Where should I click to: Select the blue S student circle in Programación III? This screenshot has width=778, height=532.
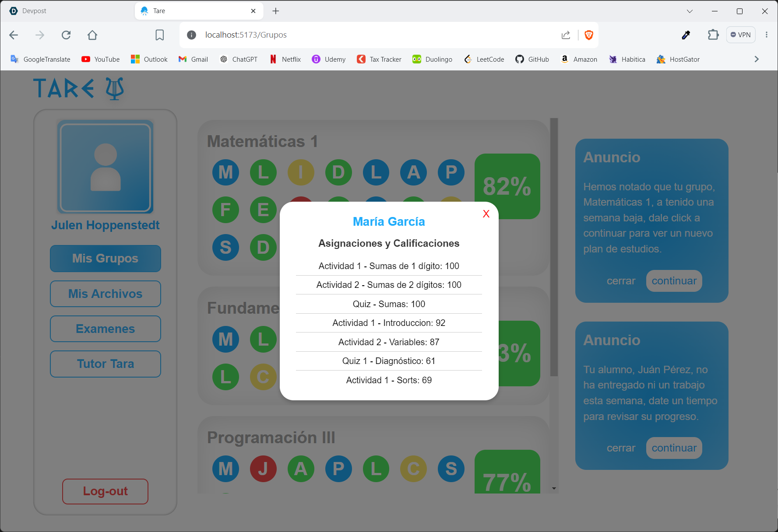[451, 469]
